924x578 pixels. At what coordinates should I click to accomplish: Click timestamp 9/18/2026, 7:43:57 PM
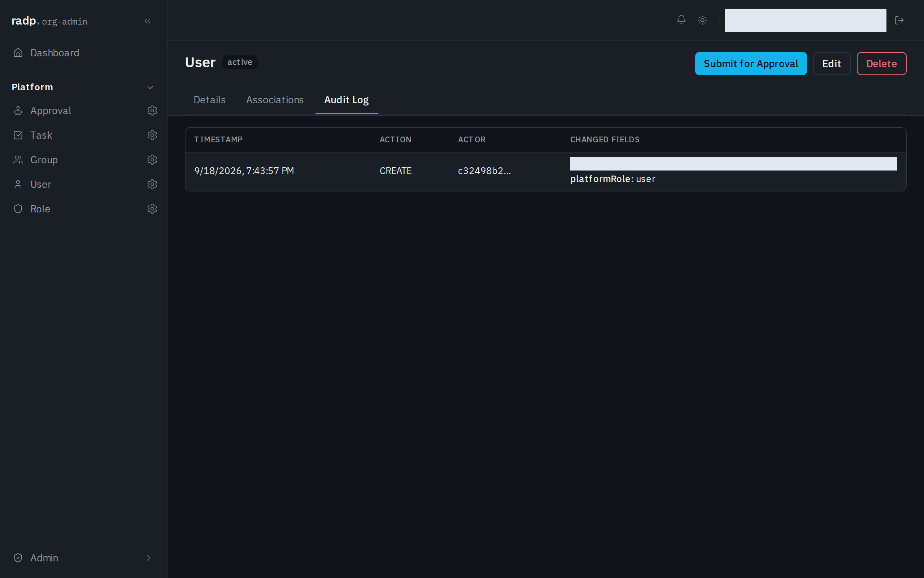(244, 171)
